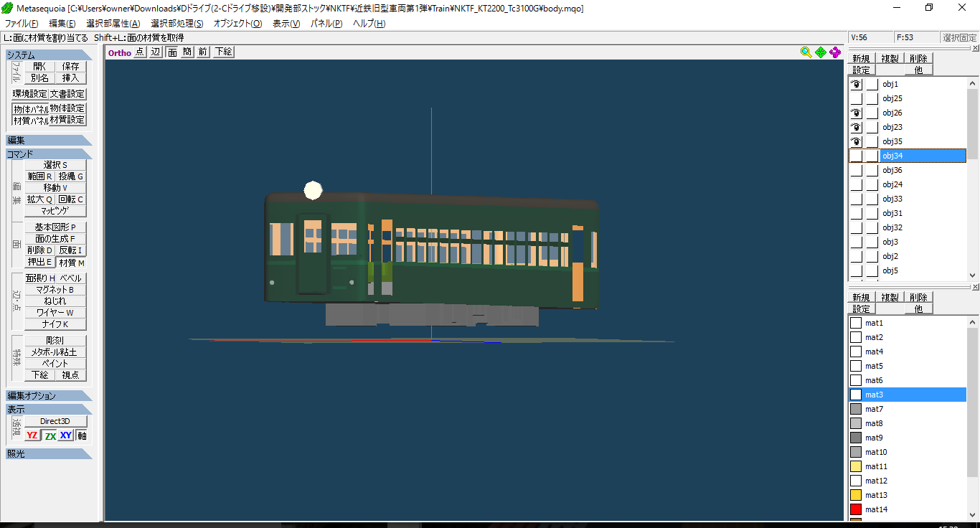Select obj33 in the object list
The width and height of the screenshot is (980, 528).
(908, 199)
